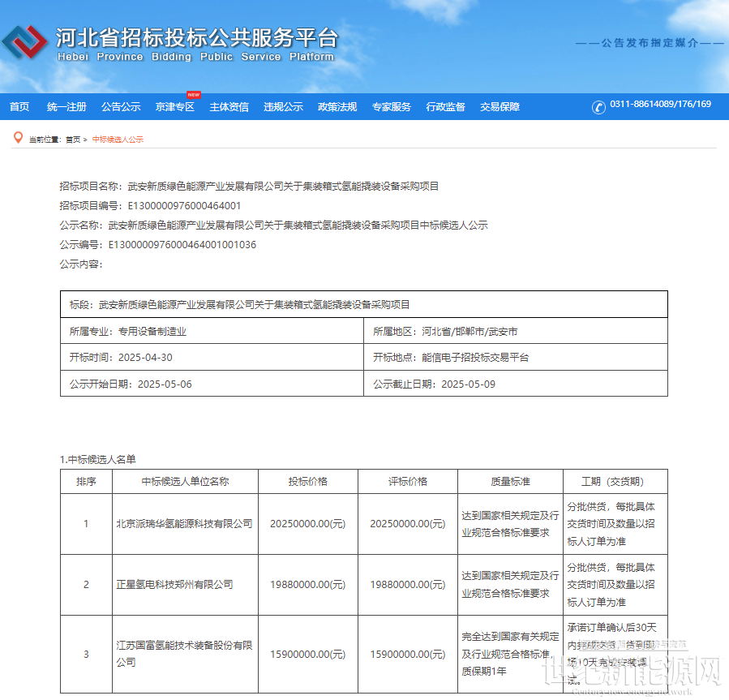Click the 首页 breadcrumb link

[73, 140]
